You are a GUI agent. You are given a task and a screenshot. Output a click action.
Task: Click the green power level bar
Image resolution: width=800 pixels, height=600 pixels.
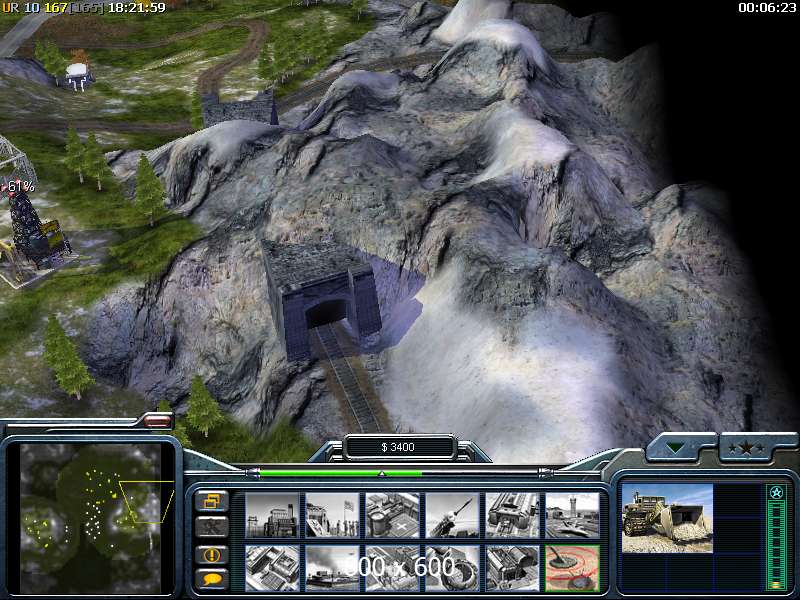click(x=341, y=473)
